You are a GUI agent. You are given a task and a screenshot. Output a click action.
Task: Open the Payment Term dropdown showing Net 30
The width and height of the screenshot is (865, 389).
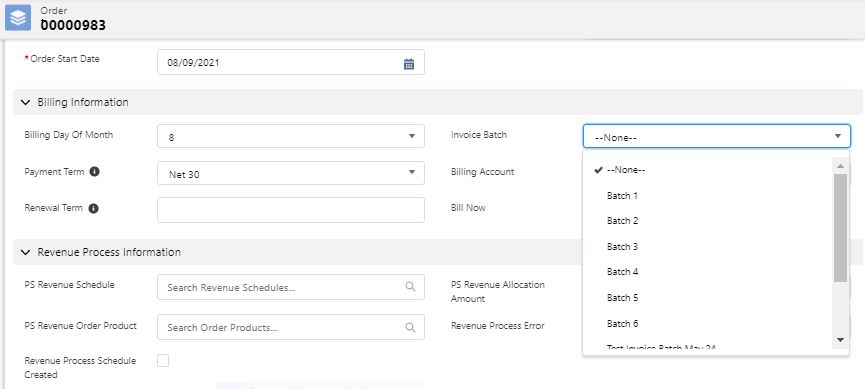tap(291, 173)
